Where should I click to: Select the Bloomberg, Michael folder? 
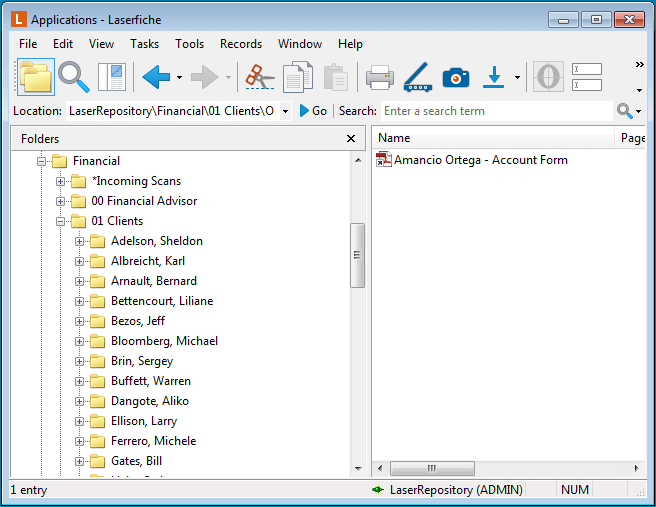pos(164,341)
